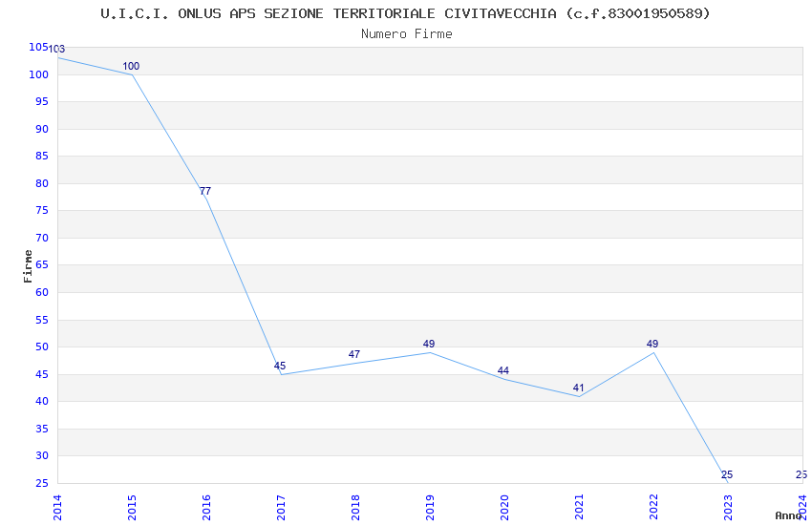Click the y-axis tick value '65'
Viewport: 812px width, 525px height.
42,264
